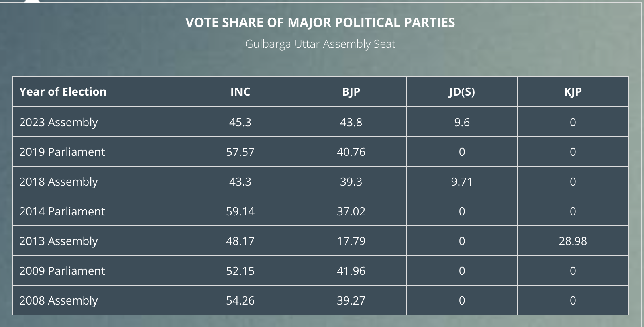This screenshot has width=644, height=327.
Task: Select the KJP column header
Action: pyautogui.click(x=573, y=92)
